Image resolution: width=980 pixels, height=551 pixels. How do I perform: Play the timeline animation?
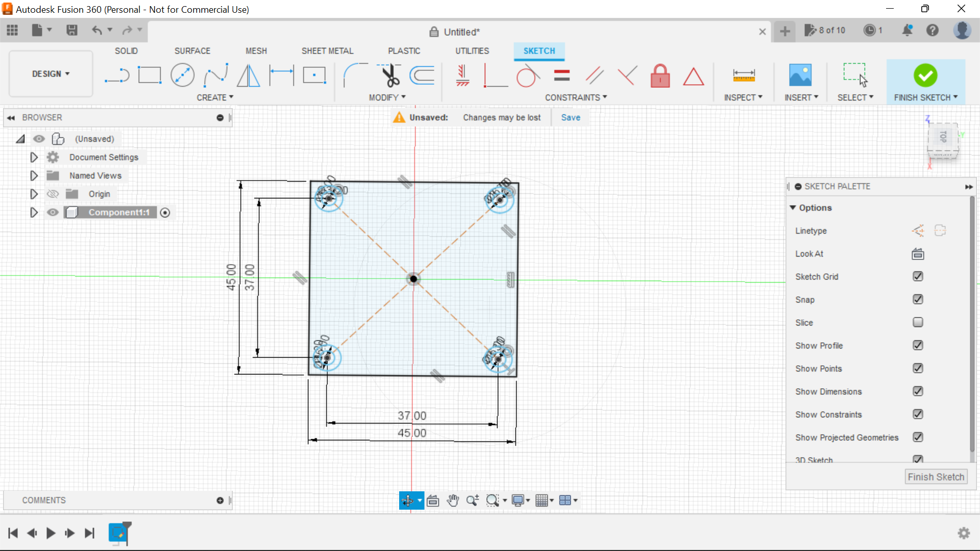pyautogui.click(x=51, y=533)
